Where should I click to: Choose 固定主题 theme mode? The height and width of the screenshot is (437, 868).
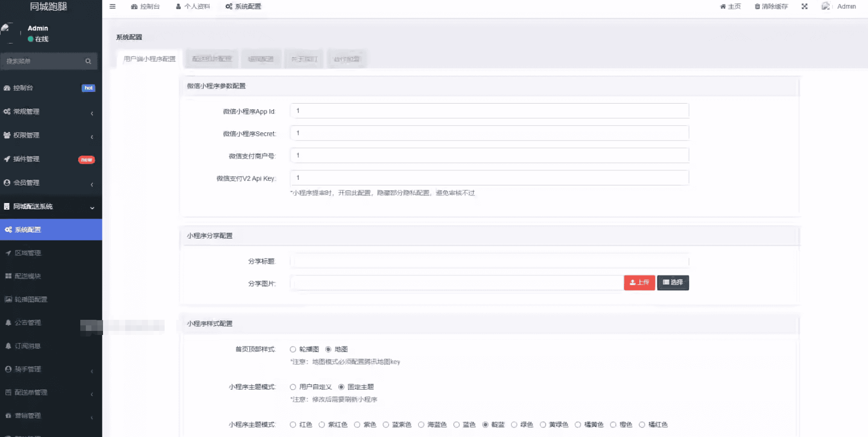tap(341, 387)
